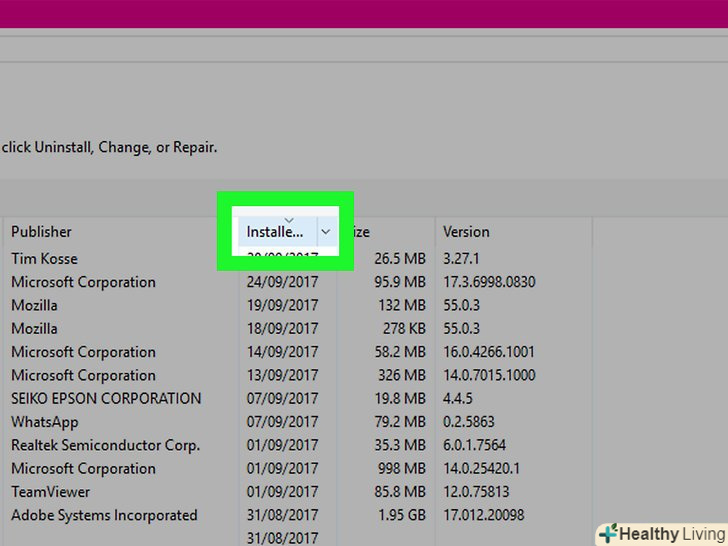Select the Tim Kosse program row
Viewport: 728px width, 546px height.
[44, 259]
